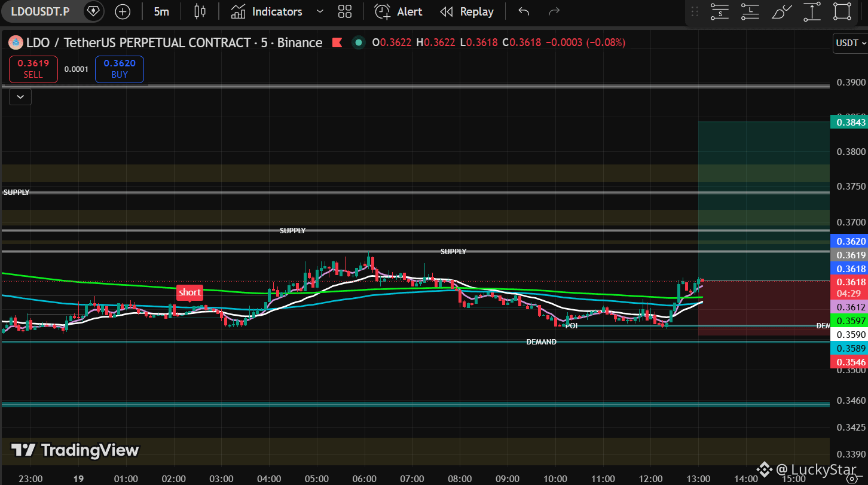Click the green market status dot

358,42
